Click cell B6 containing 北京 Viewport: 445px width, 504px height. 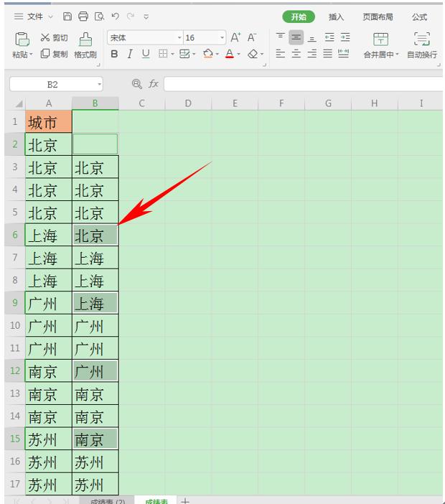point(95,235)
